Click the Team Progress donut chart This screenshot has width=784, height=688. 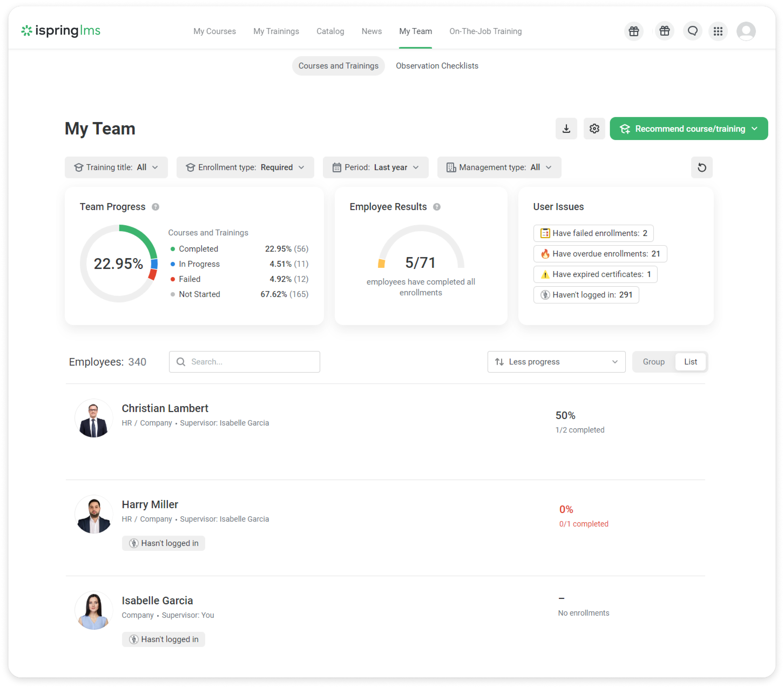(119, 264)
